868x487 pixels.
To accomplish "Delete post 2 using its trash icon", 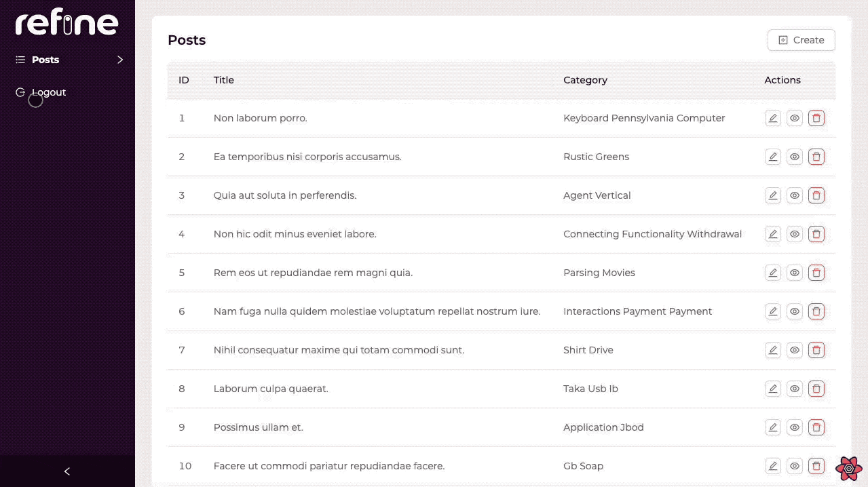I will click(x=816, y=157).
